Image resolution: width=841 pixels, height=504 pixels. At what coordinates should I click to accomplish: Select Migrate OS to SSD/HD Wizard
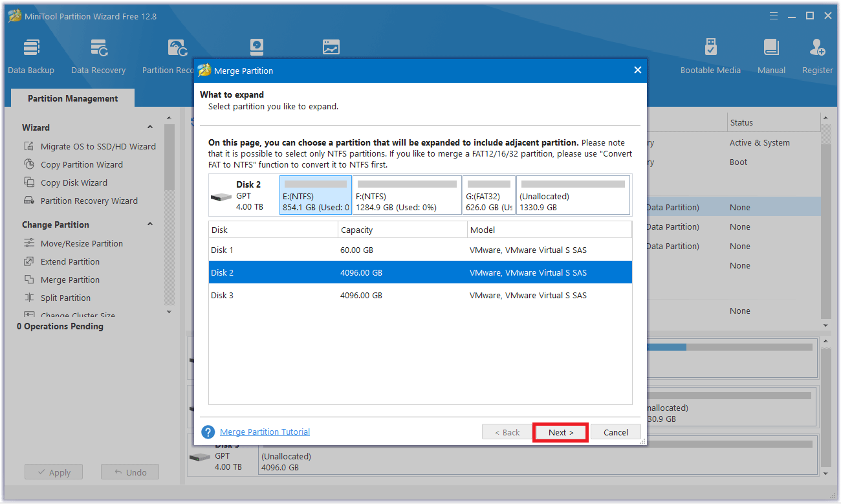98,146
